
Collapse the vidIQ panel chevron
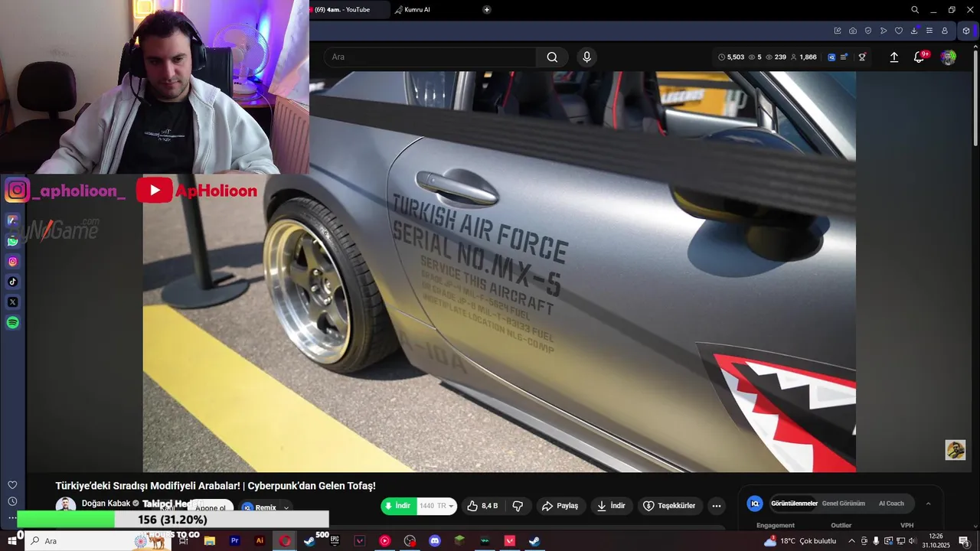929,504
